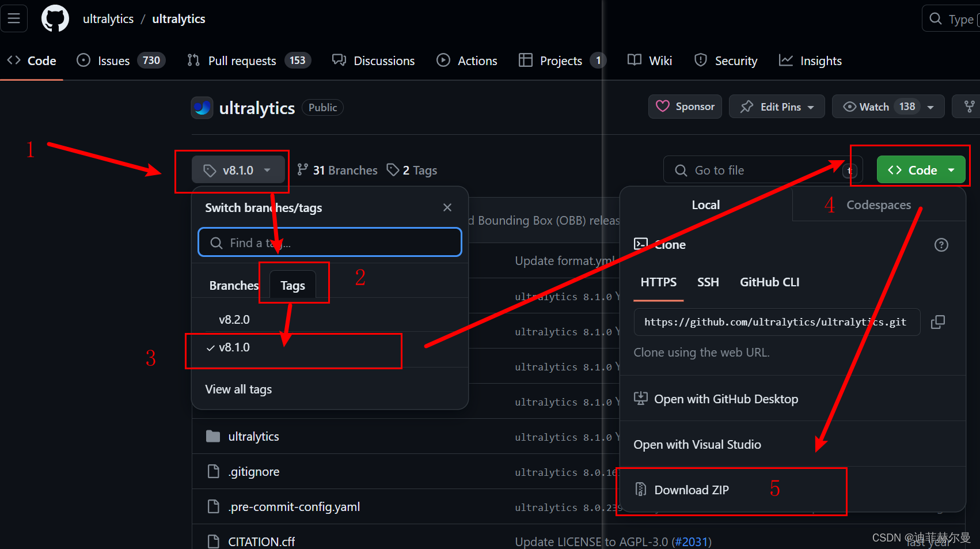Open the ultralytics repository breadcrumb link

(x=178, y=18)
